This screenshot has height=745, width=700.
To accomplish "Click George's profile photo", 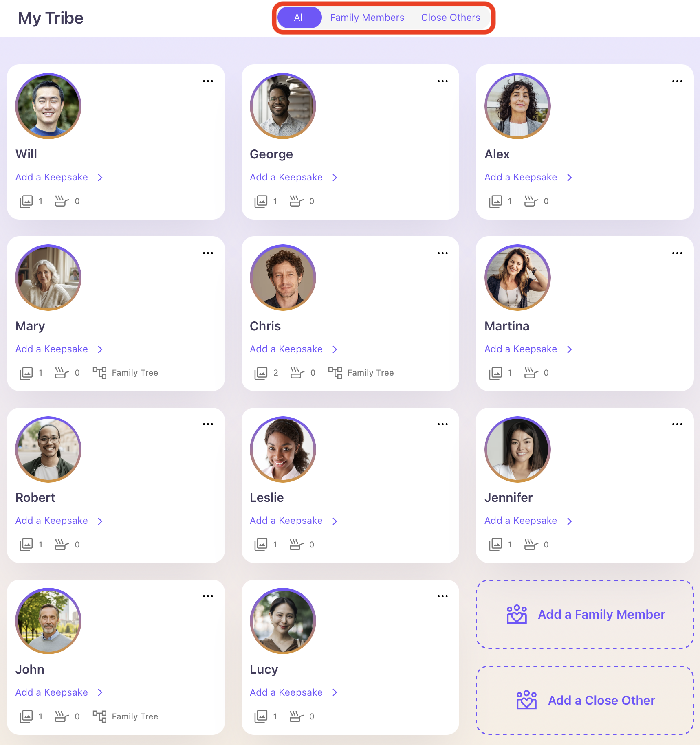I will click(283, 106).
